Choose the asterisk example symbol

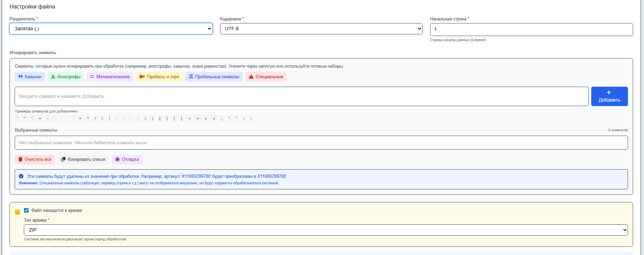(88, 119)
